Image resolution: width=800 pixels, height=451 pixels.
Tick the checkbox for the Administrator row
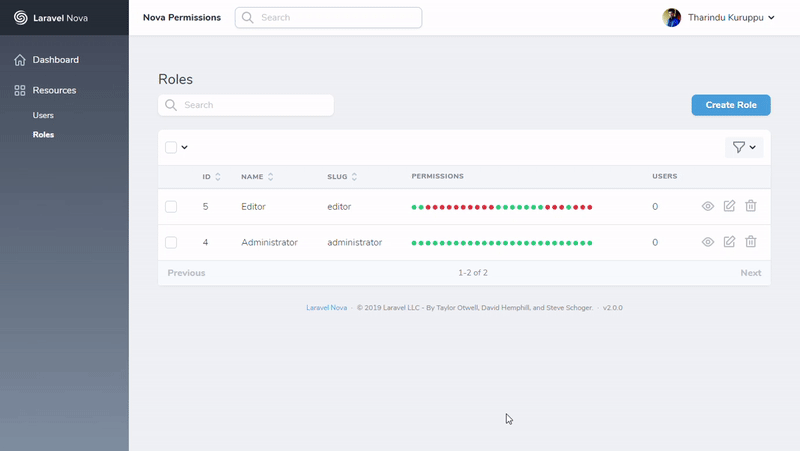(x=171, y=242)
